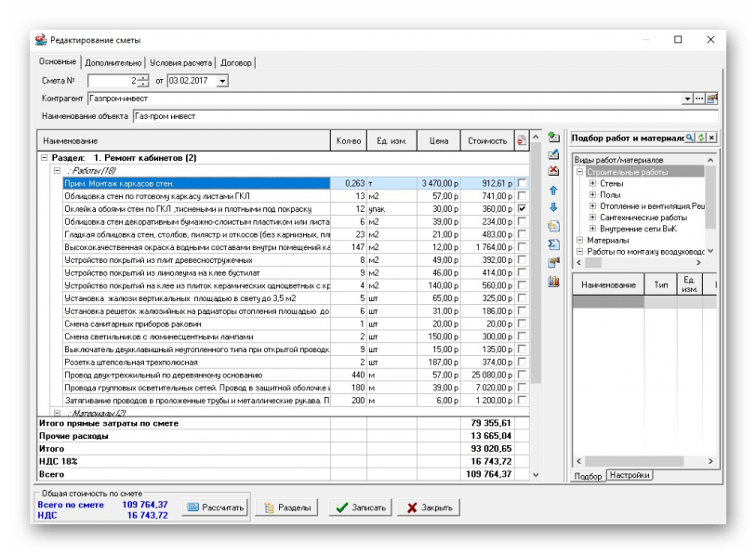Image resolution: width=756 pixels, height=554 pixels.
Task: Toggle checkbox for Устройство покрытий из линолеума row
Action: point(522,272)
